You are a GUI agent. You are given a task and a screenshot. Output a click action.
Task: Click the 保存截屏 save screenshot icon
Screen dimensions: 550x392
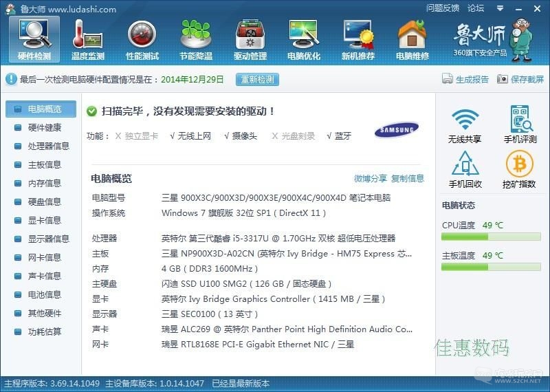tap(503, 79)
